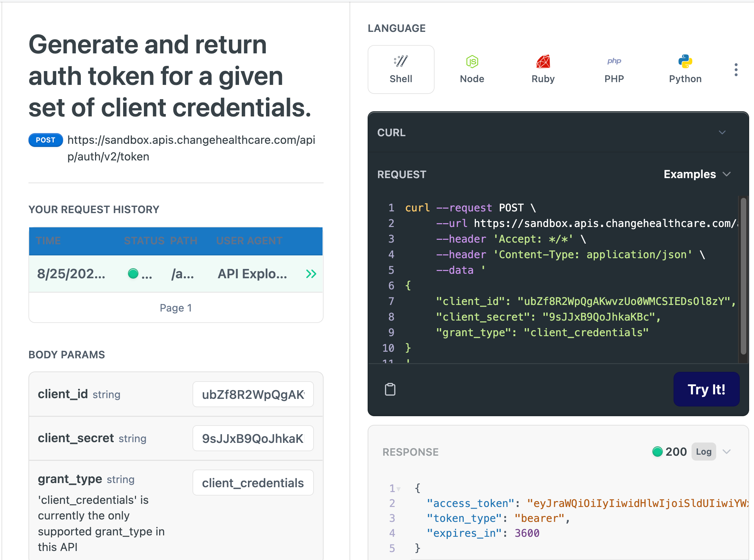Open more languages three-dot menu
Image resolution: width=754 pixels, height=560 pixels.
click(736, 70)
